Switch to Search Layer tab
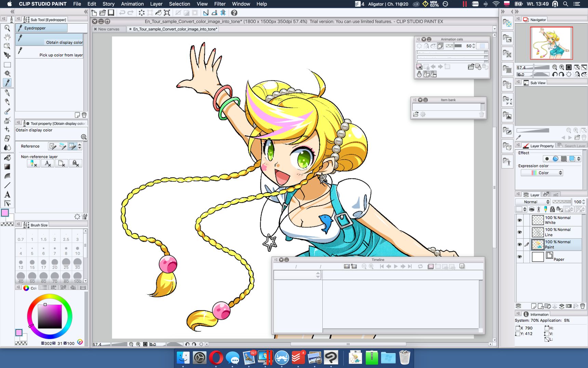This screenshot has height=368, width=588. coord(572,145)
